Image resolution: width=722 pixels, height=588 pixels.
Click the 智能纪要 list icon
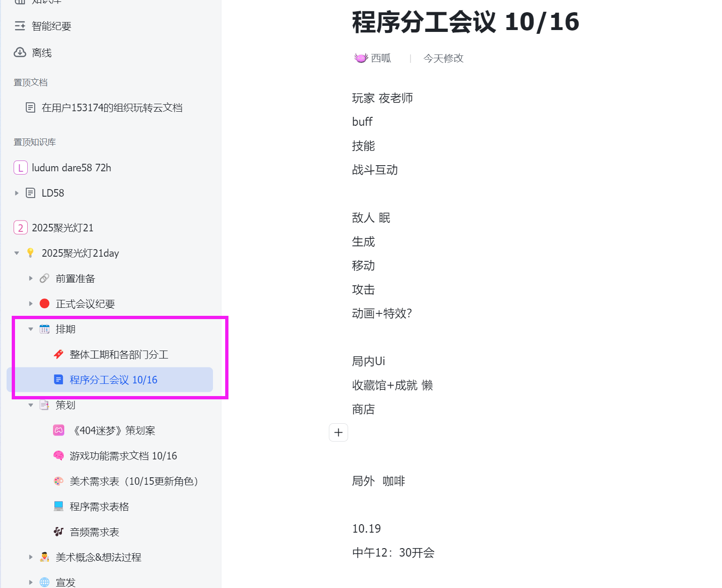point(20,26)
